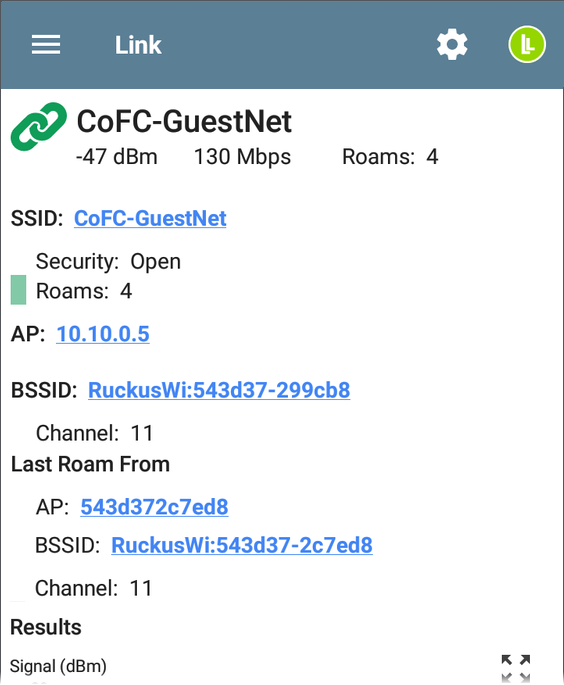Click the green bar beside Roams

(18, 289)
